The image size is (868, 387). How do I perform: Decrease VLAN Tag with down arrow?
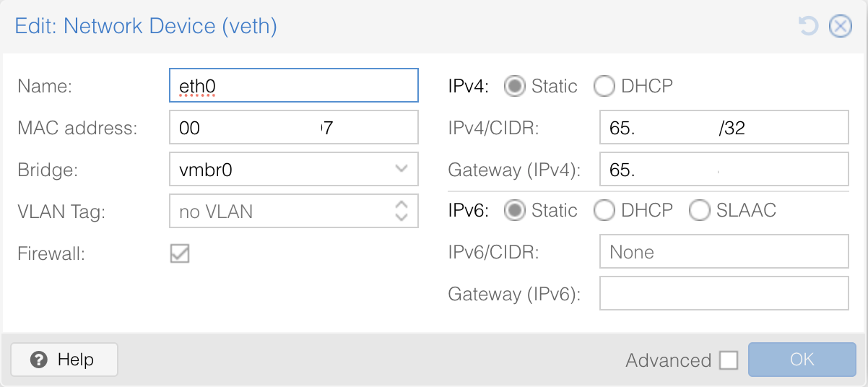pos(402,217)
